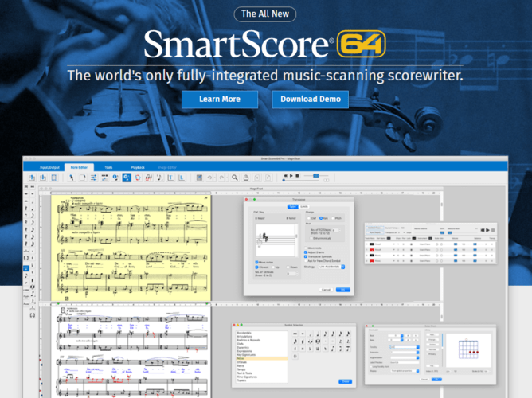Select the Down direction option
The width and height of the screenshot is (532, 398).
click(288, 267)
